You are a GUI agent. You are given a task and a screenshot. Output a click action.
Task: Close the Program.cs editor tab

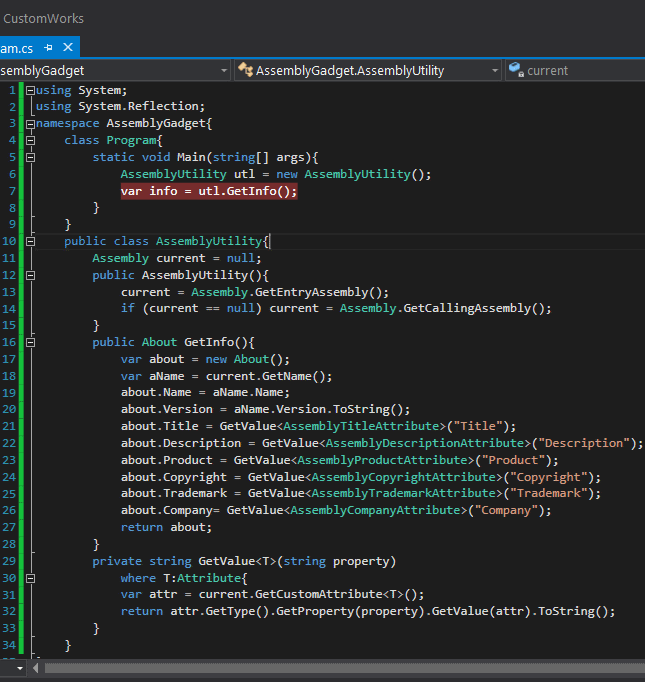68,47
